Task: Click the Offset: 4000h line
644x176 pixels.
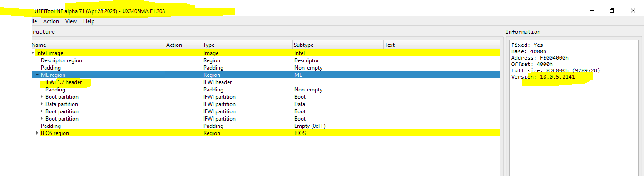Action: [532, 64]
